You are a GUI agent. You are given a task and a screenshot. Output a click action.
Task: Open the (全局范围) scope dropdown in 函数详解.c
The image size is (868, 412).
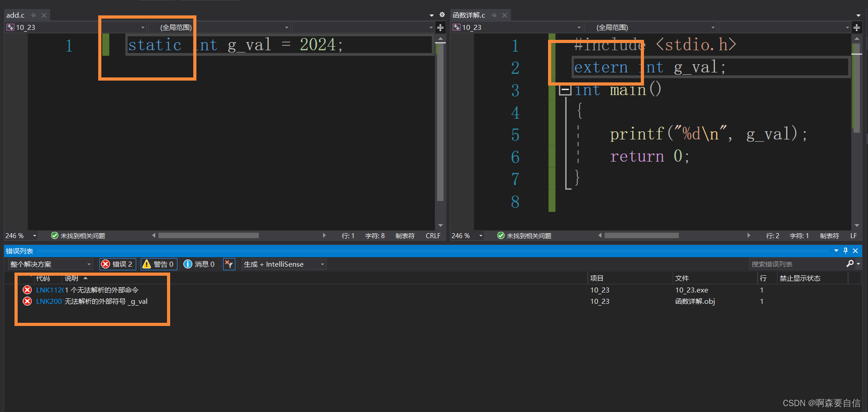pos(651,27)
